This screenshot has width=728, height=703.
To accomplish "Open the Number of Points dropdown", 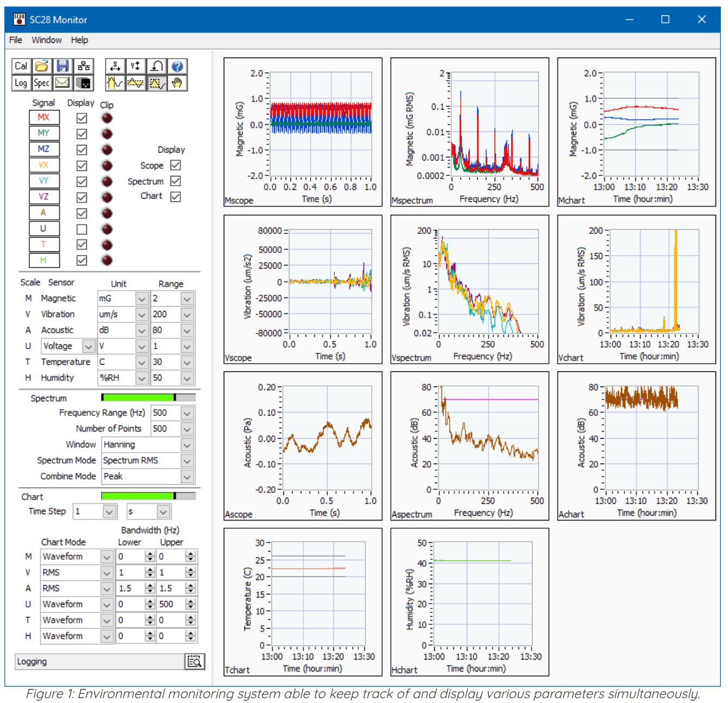I will [187, 429].
